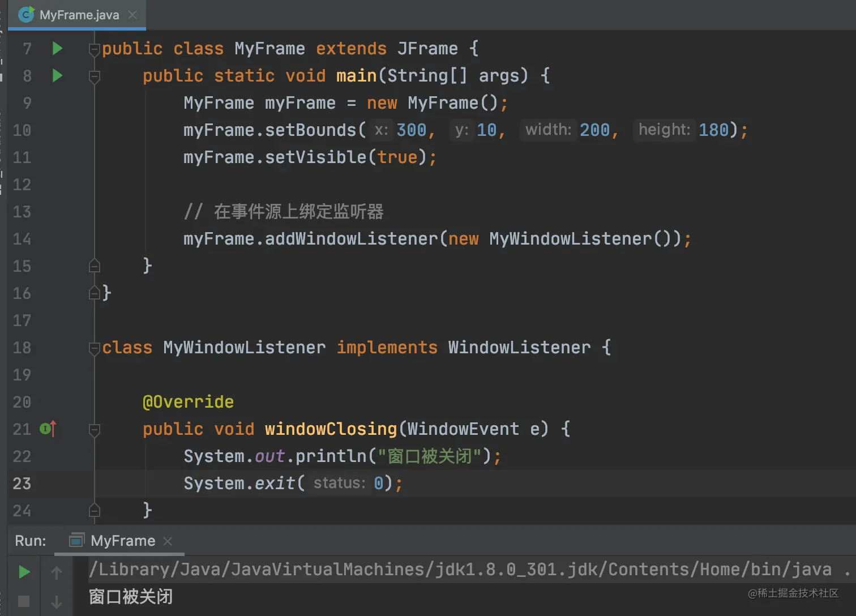Stop the running process with the stop button
Image resolution: width=856 pixels, height=616 pixels.
tap(24, 601)
